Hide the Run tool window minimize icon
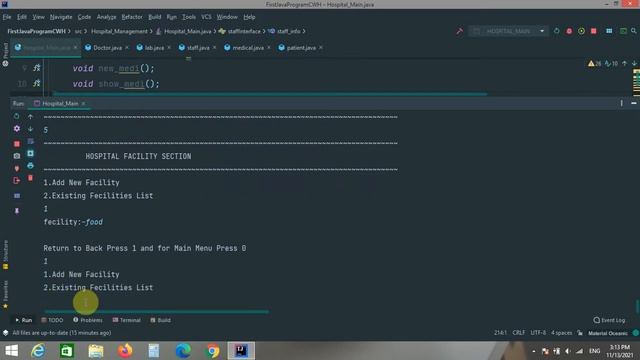The image size is (640, 360). (634, 104)
